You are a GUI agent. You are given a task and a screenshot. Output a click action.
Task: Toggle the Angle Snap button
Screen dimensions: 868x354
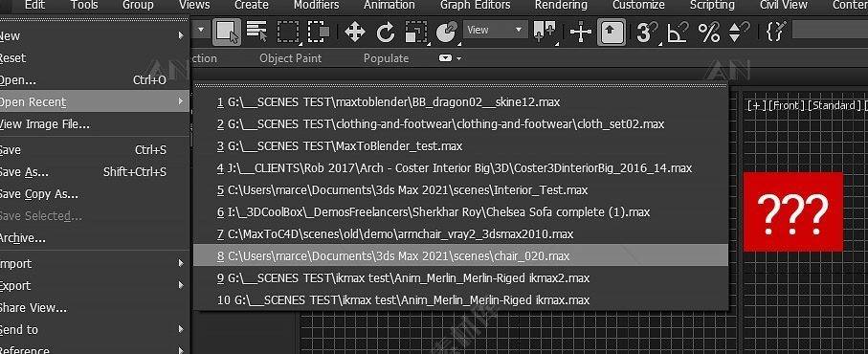[678, 32]
